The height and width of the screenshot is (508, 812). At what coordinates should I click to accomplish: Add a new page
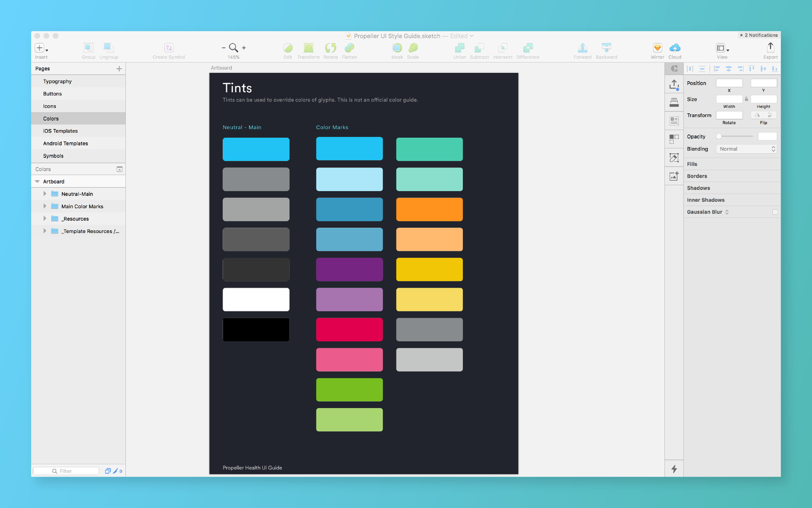tap(119, 69)
